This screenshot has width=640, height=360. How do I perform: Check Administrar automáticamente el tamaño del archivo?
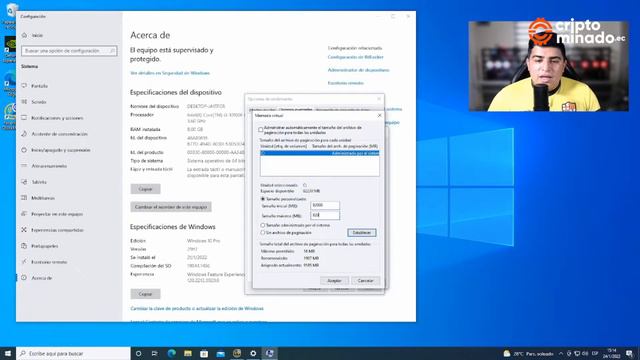coord(260,130)
